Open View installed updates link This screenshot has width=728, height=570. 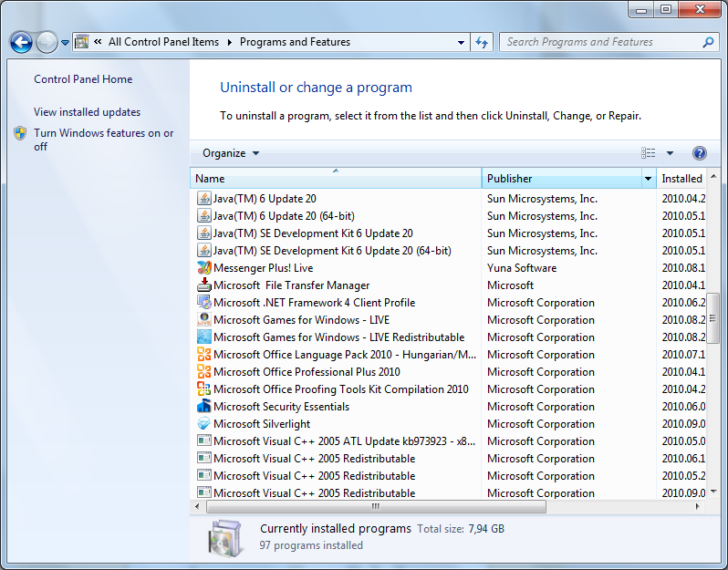87,112
